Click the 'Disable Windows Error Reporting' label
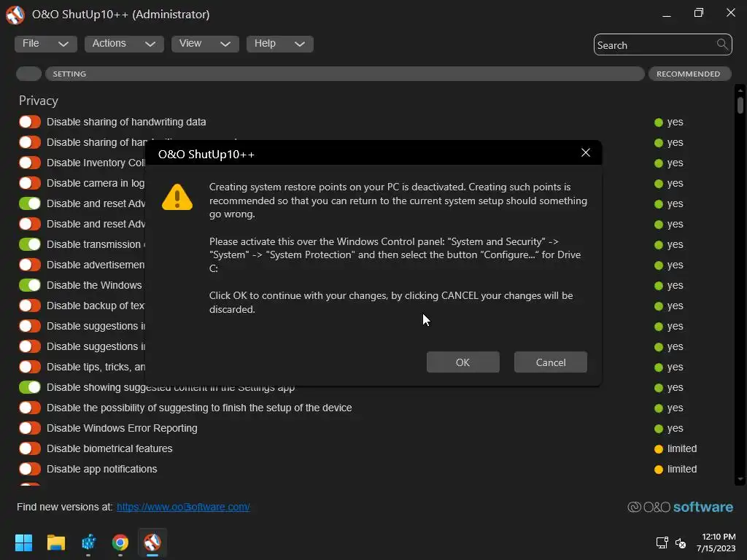 coord(122,428)
